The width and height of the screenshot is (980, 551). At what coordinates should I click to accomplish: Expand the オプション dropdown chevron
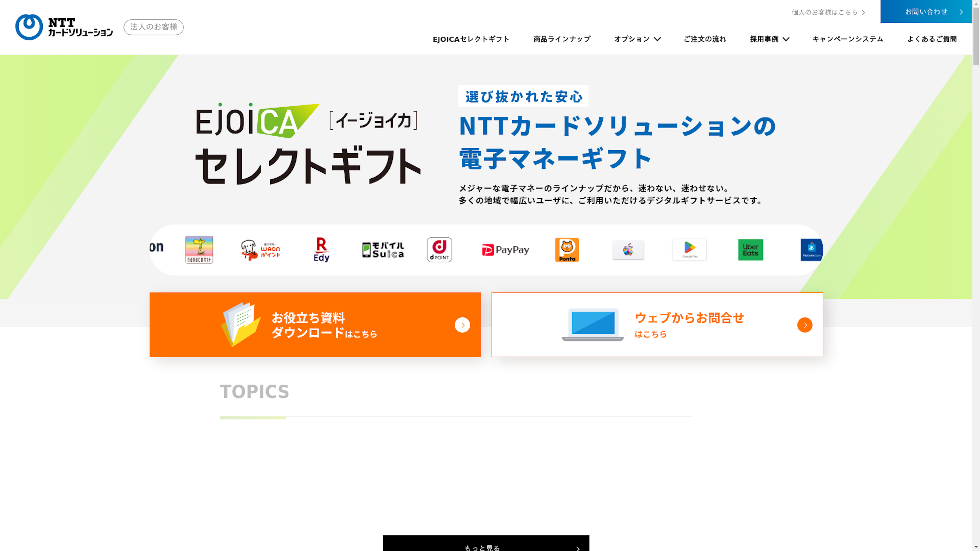coord(657,39)
